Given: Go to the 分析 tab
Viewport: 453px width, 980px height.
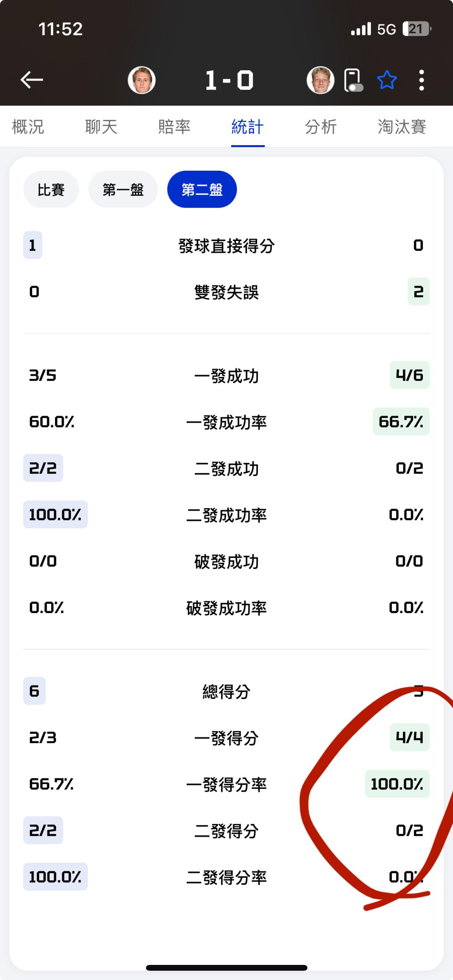Looking at the screenshot, I should [x=320, y=127].
